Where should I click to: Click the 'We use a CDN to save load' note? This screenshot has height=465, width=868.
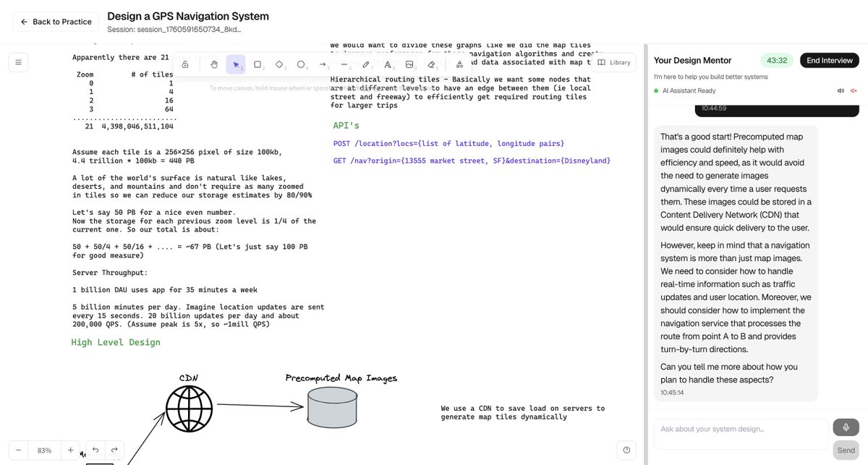point(522,413)
